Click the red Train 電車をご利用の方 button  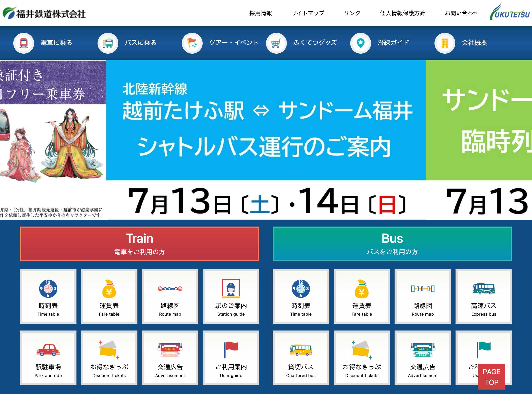[x=139, y=244]
